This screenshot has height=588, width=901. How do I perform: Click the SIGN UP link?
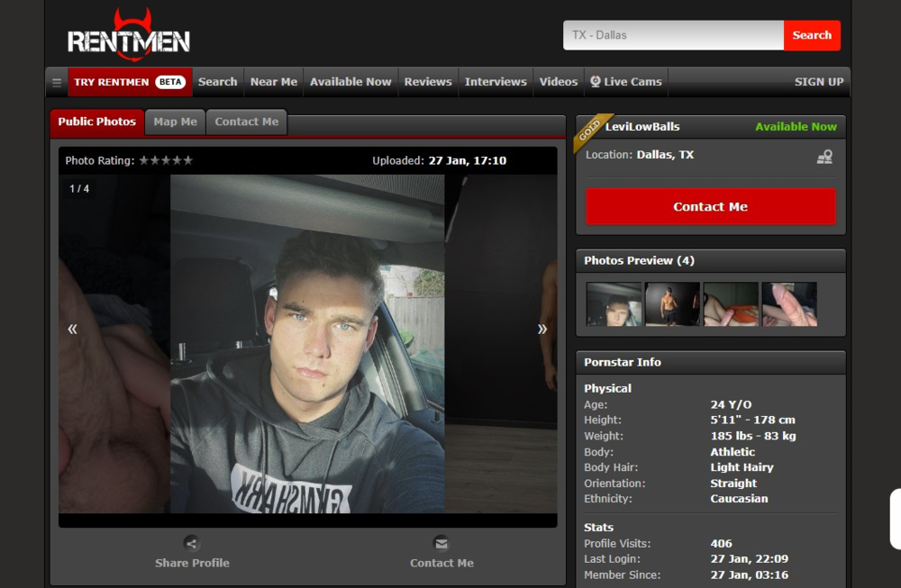818,82
